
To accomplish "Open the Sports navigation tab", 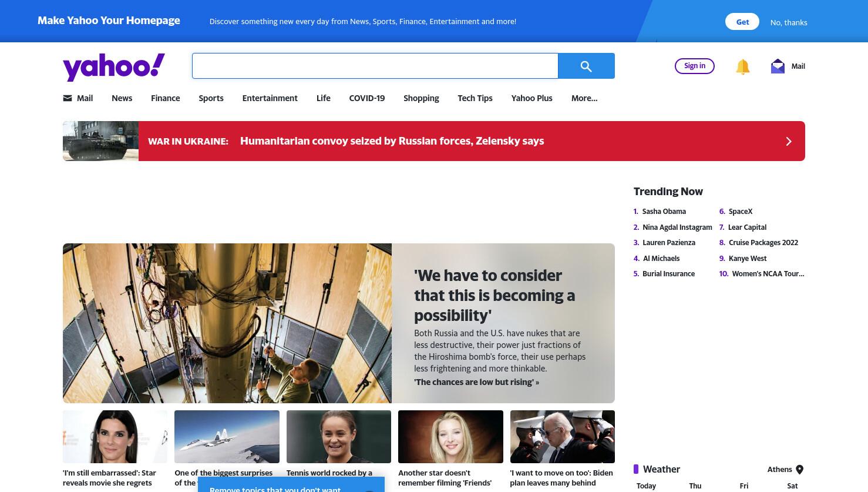I will pos(211,98).
